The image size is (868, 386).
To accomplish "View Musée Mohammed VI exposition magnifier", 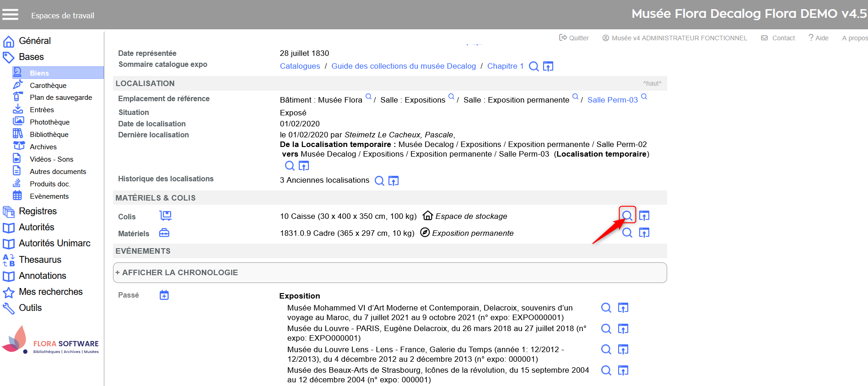I will coord(606,308).
